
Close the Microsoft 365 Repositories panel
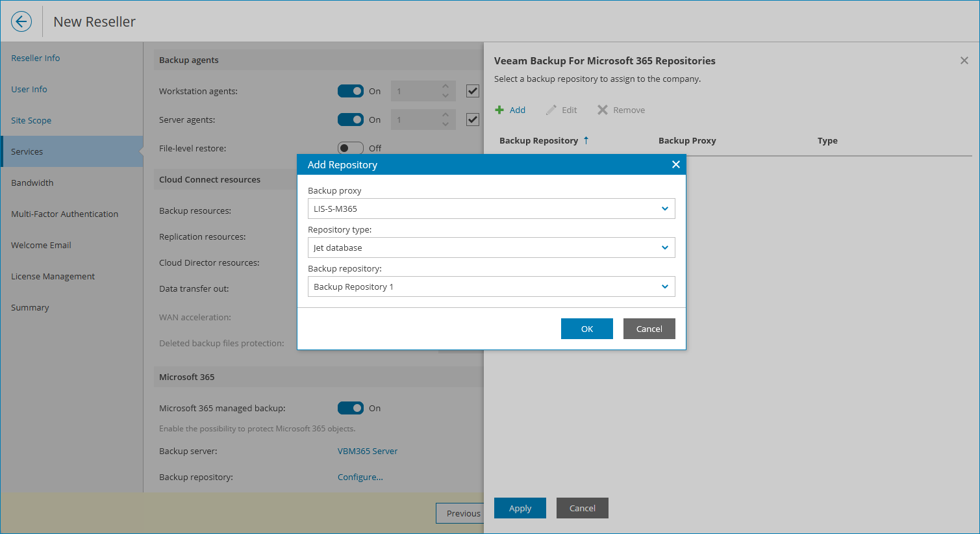(964, 60)
